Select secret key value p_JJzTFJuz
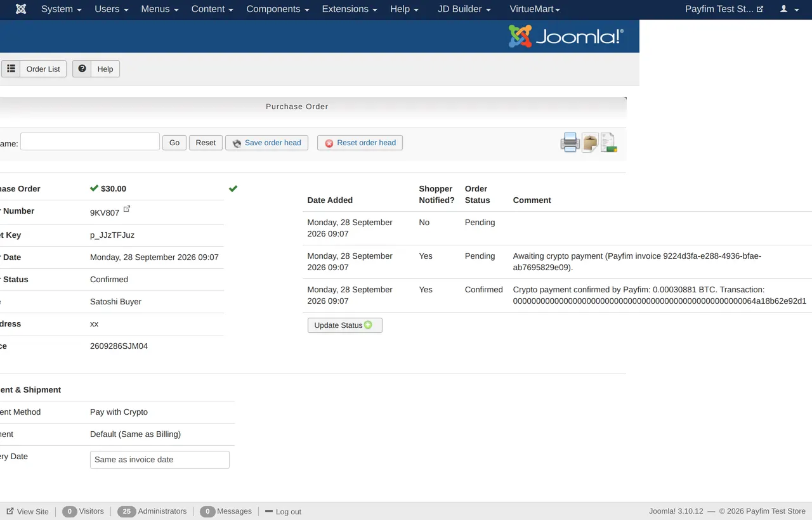 tap(112, 235)
